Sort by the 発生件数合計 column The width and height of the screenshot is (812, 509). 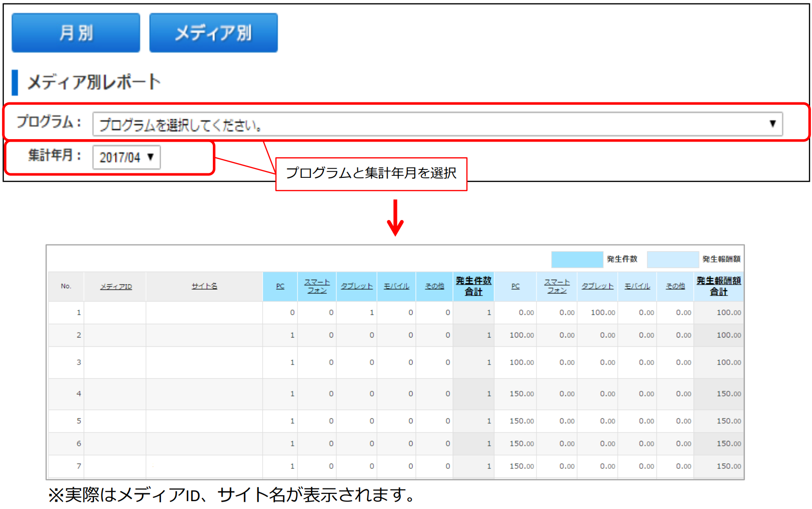(x=473, y=286)
